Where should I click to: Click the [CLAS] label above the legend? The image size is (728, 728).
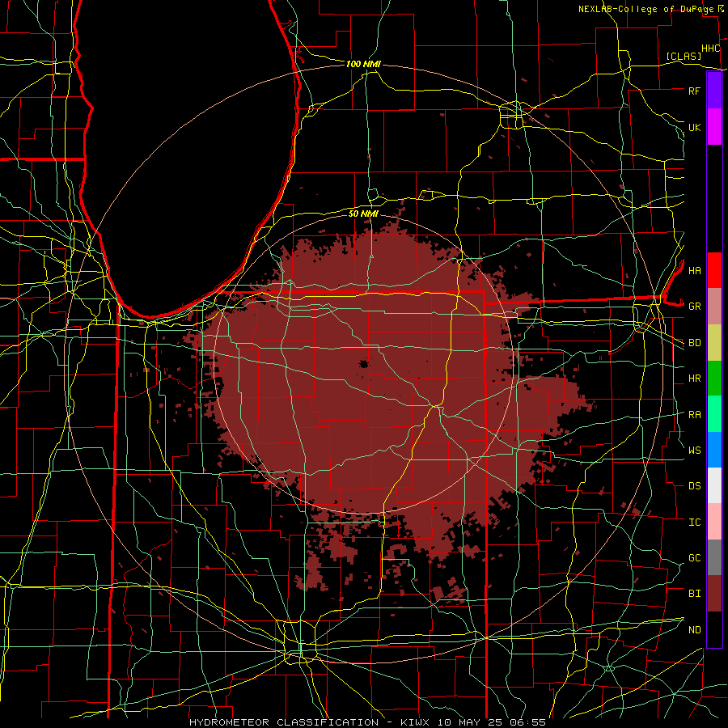coord(684,57)
